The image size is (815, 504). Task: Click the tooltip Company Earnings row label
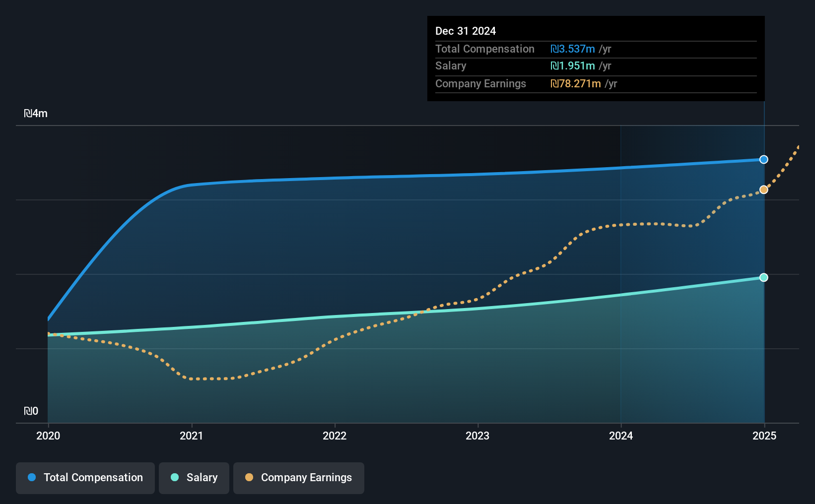pyautogui.click(x=480, y=83)
